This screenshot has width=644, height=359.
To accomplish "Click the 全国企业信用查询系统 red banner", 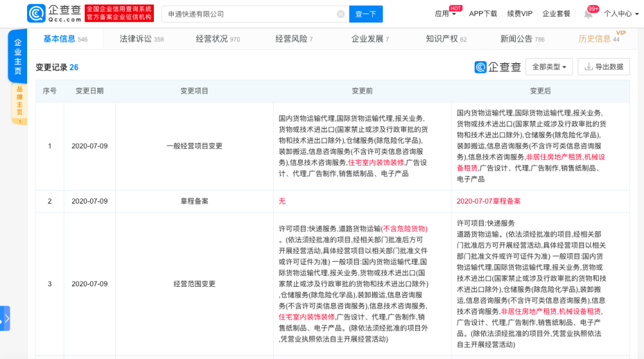I will 119,14.
